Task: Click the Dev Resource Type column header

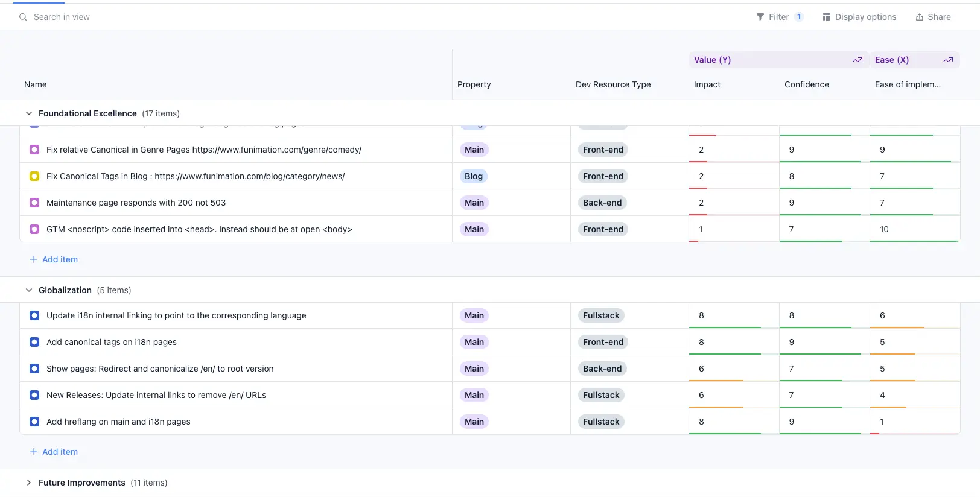Action: pos(612,84)
